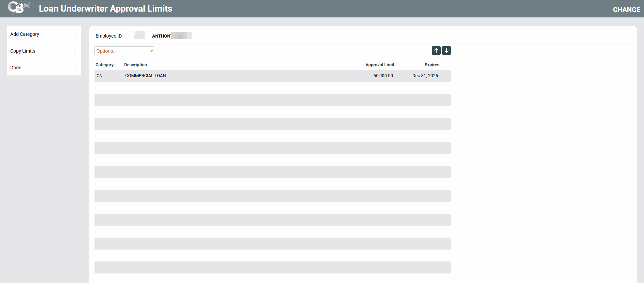Click the Category column header
This screenshot has width=644, height=283.
(x=104, y=65)
